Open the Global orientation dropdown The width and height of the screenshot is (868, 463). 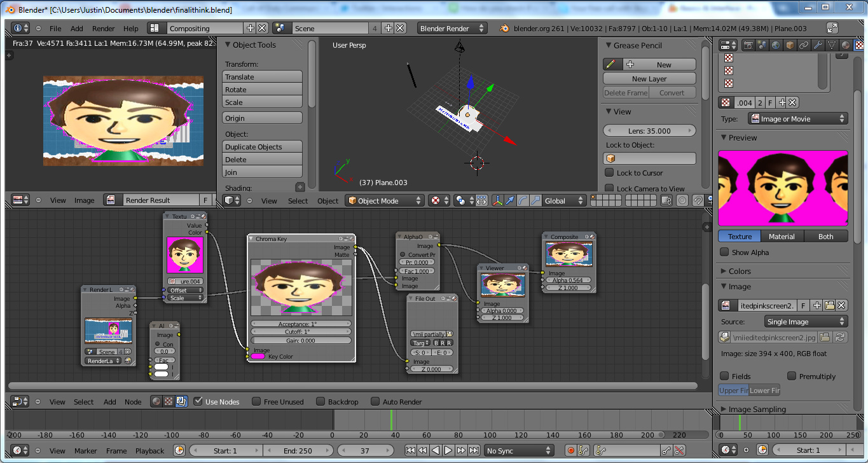pyautogui.click(x=565, y=200)
